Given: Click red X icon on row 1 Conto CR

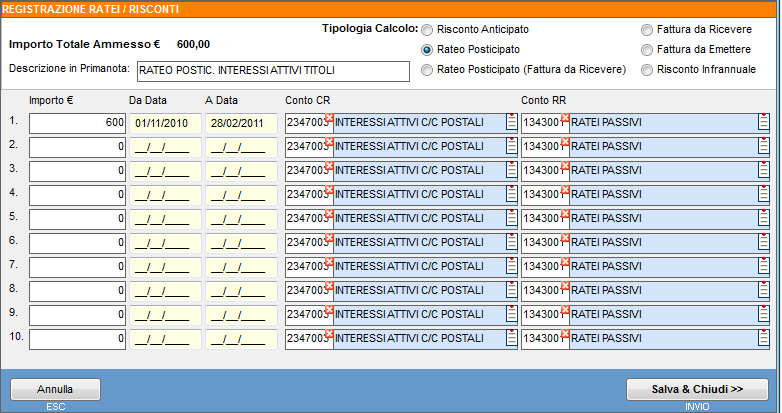Looking at the screenshot, I should tap(328, 117).
